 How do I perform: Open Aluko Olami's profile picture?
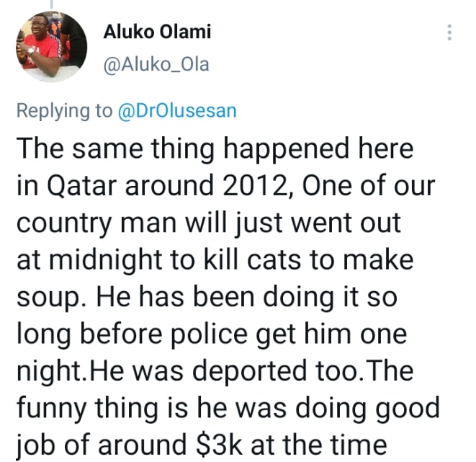pos(49,47)
